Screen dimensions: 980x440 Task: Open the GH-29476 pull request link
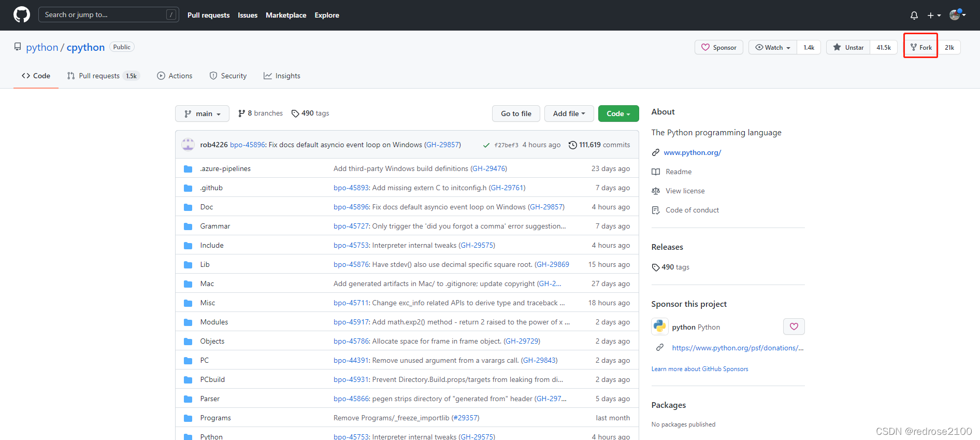tap(488, 168)
